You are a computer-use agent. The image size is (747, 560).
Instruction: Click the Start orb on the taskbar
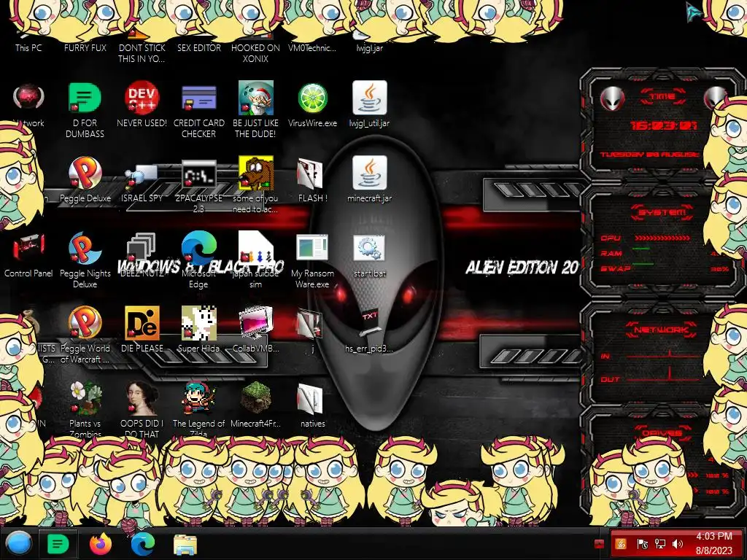pyautogui.click(x=19, y=543)
